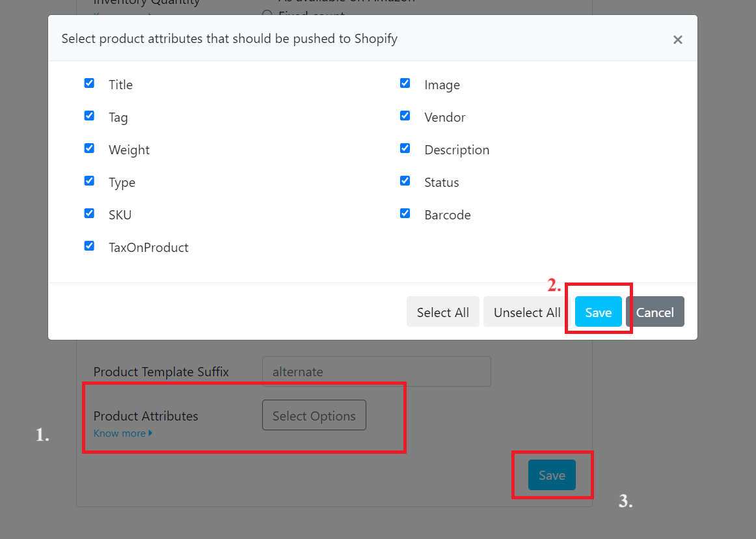Toggle the SKU attribute checkbox
Image resolution: width=756 pixels, height=539 pixels.
coord(89,214)
